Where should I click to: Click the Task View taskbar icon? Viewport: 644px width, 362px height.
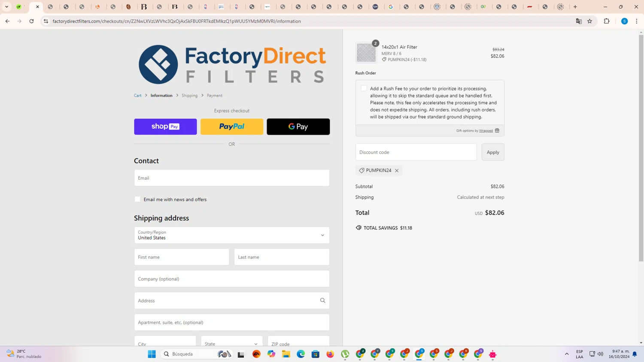(241, 354)
